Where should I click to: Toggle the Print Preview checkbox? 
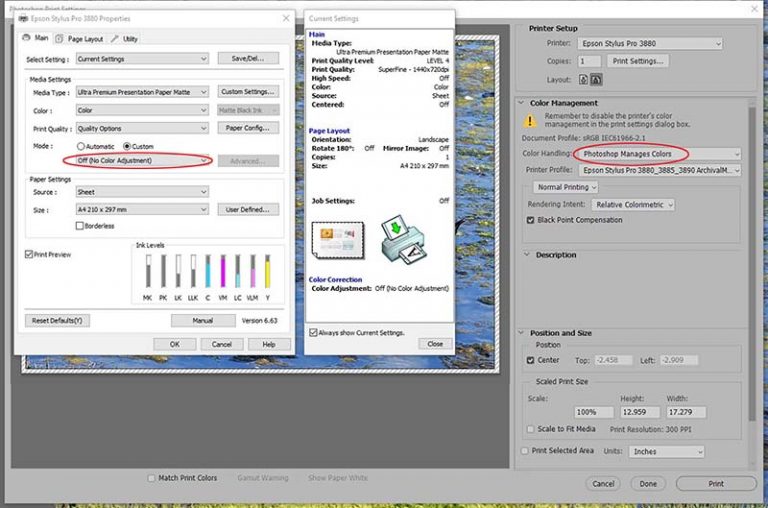click(x=29, y=254)
